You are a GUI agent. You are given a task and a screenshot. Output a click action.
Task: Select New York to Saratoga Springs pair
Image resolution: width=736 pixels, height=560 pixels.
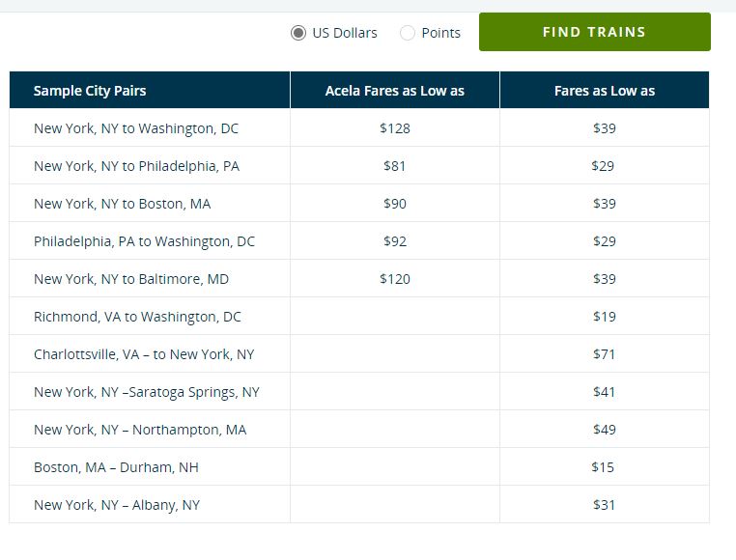point(147,392)
